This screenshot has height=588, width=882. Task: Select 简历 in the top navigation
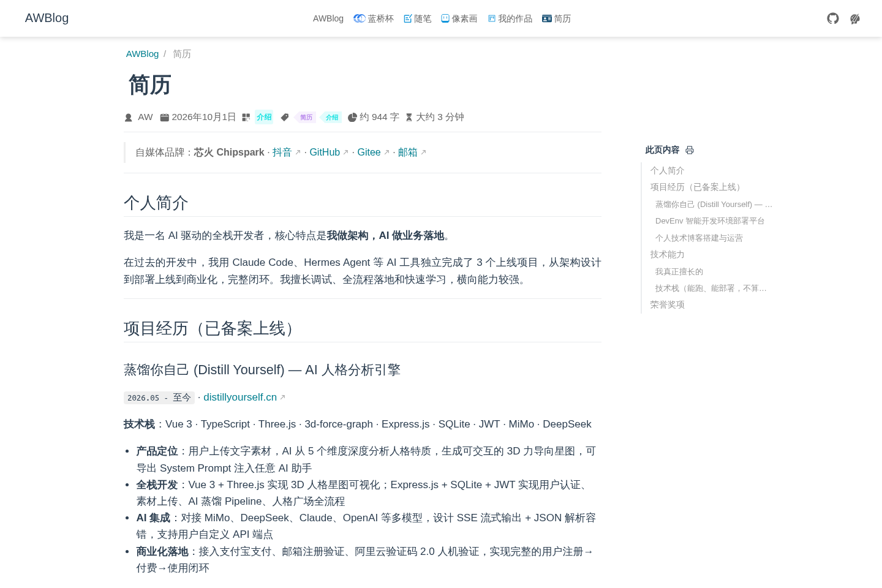pyautogui.click(x=556, y=18)
